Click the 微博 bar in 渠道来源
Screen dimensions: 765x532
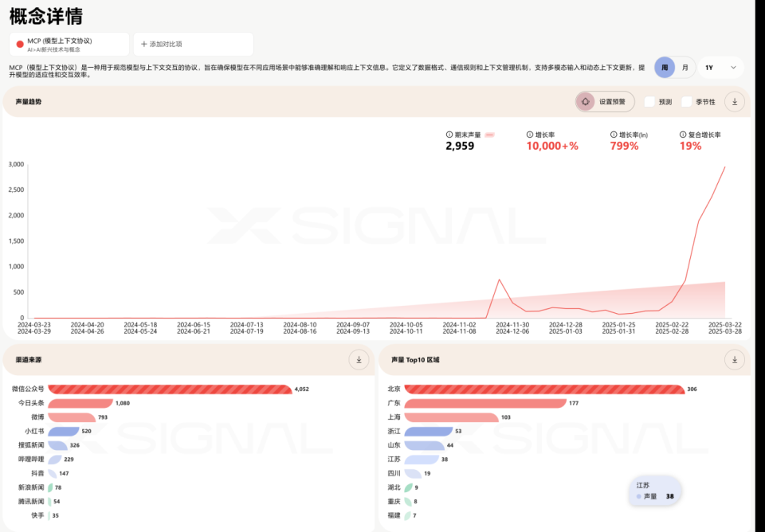click(x=72, y=417)
